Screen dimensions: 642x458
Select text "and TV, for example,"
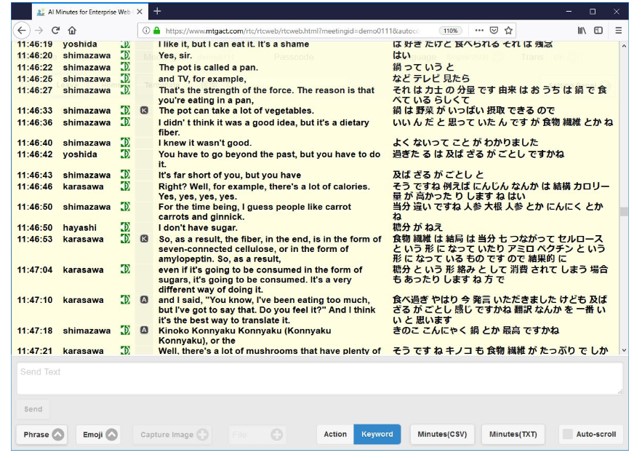click(202, 79)
